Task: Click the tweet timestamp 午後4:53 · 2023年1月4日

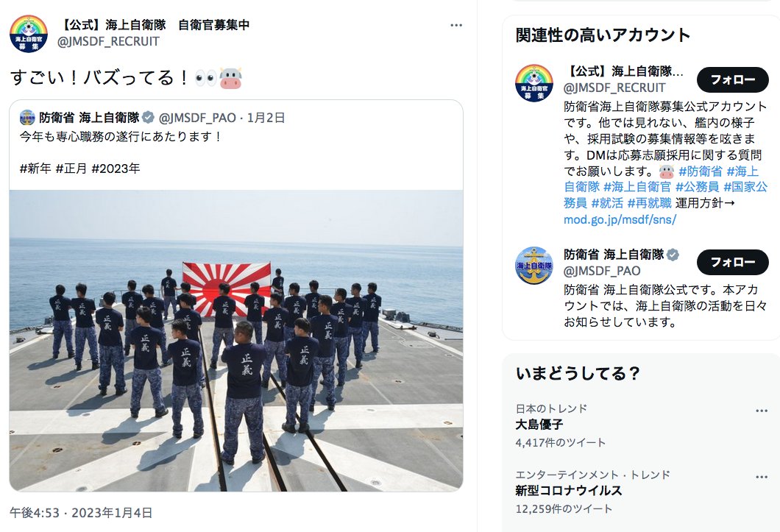Action: (81, 513)
